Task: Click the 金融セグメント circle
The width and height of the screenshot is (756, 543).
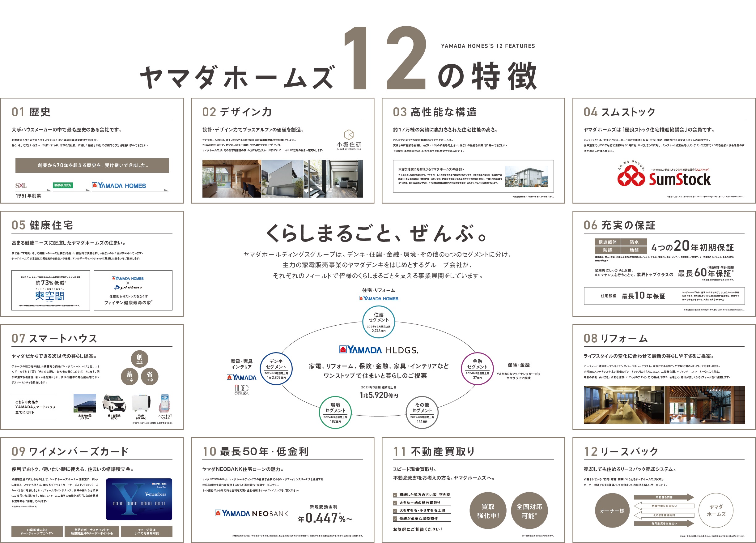Action: coord(477,369)
